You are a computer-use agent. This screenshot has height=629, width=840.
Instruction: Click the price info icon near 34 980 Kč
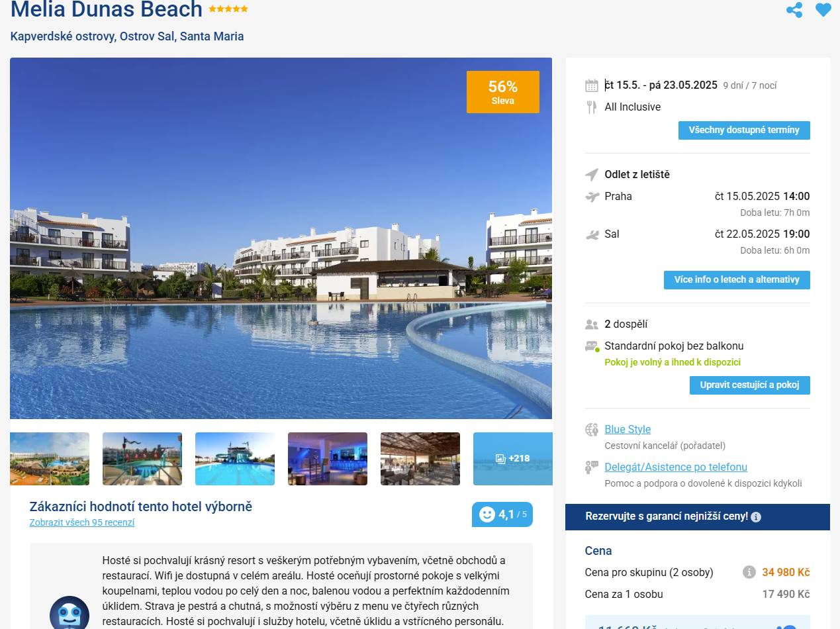coord(749,572)
